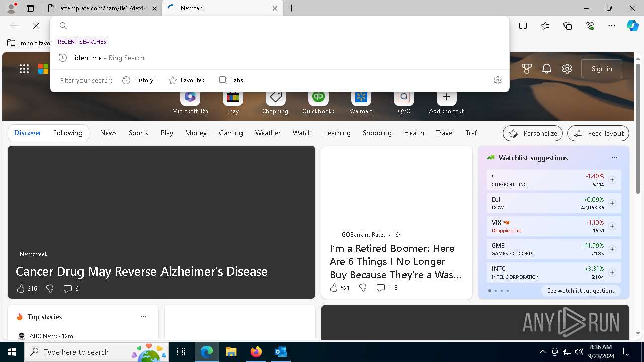Image resolution: width=644 pixels, height=362 pixels.
Task: Click See watchlist suggestions
Action: point(581,291)
